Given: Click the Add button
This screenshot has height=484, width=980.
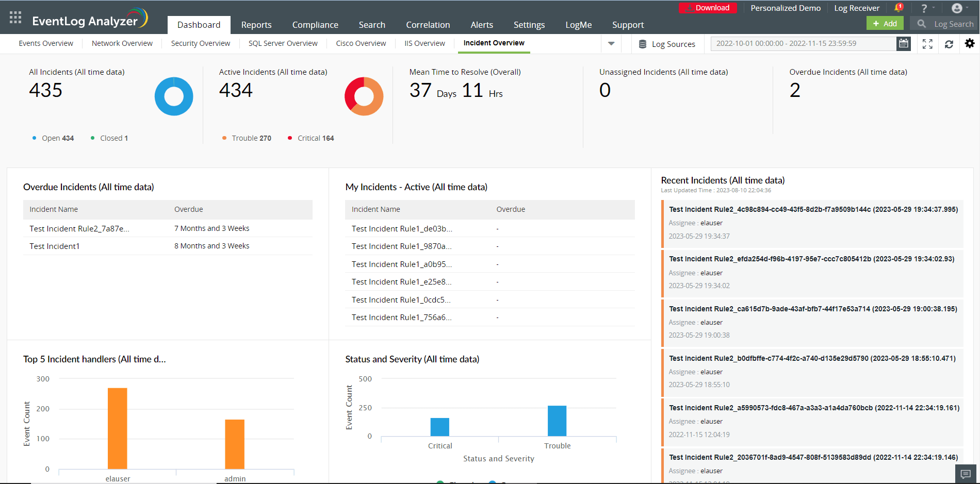Looking at the screenshot, I should pos(885,23).
